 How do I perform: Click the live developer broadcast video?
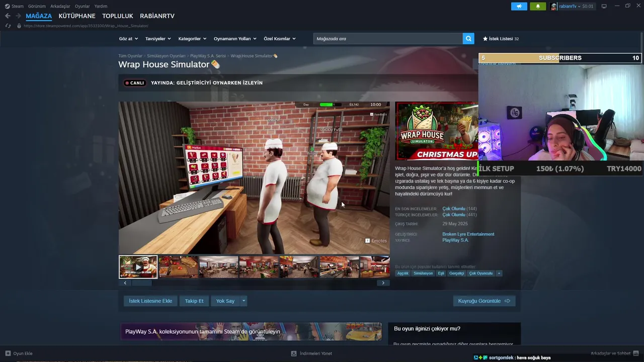coord(254,178)
